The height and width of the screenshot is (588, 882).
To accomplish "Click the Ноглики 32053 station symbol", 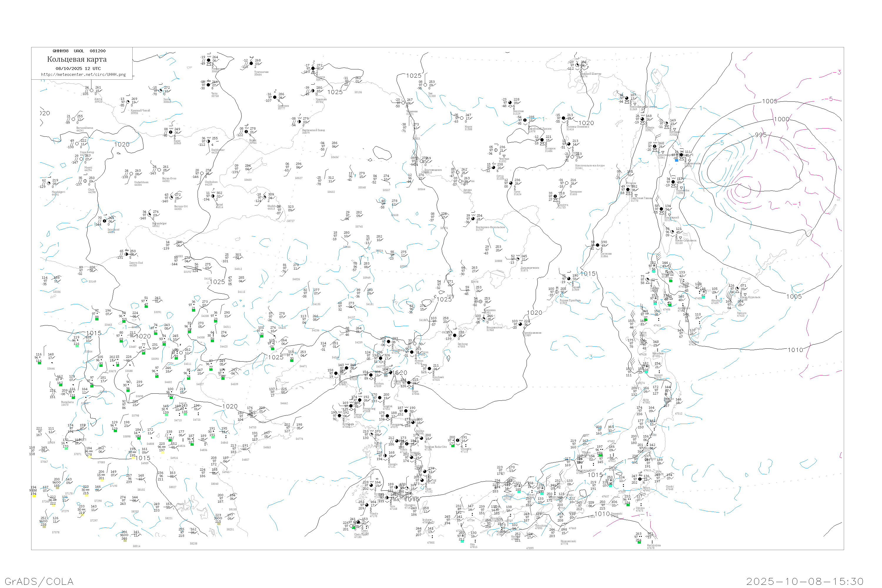I will [x=666, y=123].
